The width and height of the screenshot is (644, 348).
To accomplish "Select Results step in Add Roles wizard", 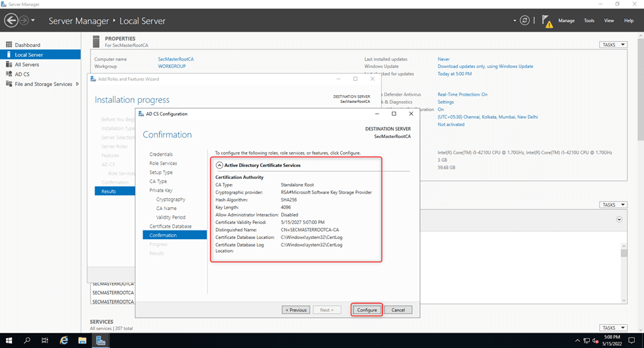I will coord(114,191).
